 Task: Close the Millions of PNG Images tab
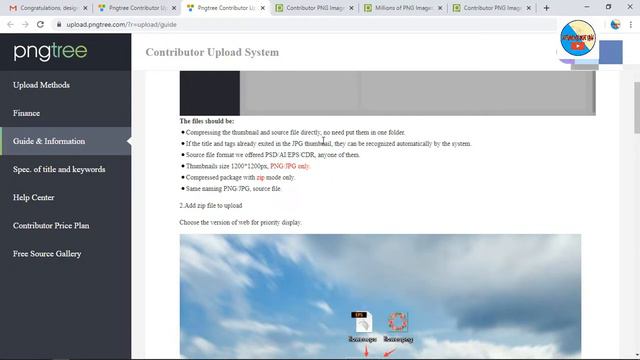tap(440, 8)
